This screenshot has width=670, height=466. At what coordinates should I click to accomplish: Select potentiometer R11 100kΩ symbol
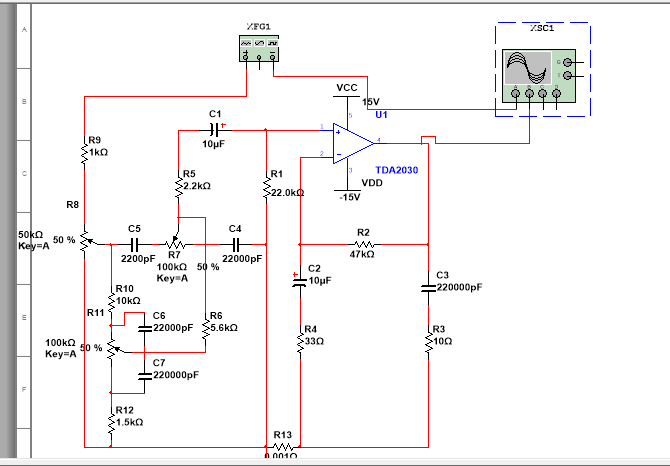(x=112, y=350)
